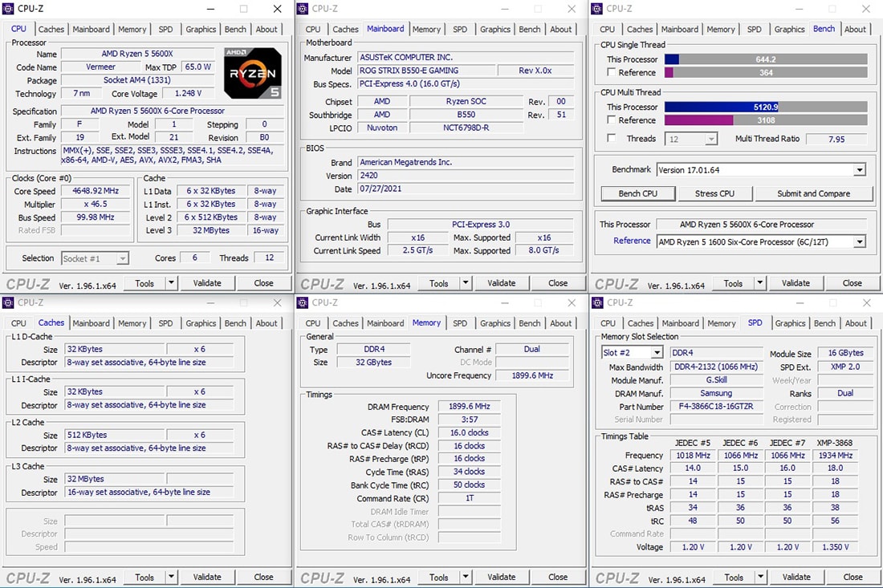Open the Tools dropdown arrow in the Memory tab window

pos(466,577)
